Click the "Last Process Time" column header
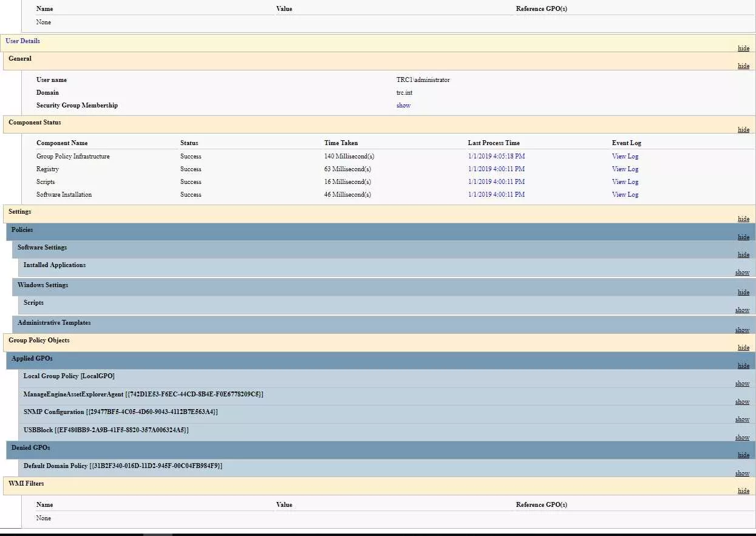756x536 pixels. (x=494, y=143)
